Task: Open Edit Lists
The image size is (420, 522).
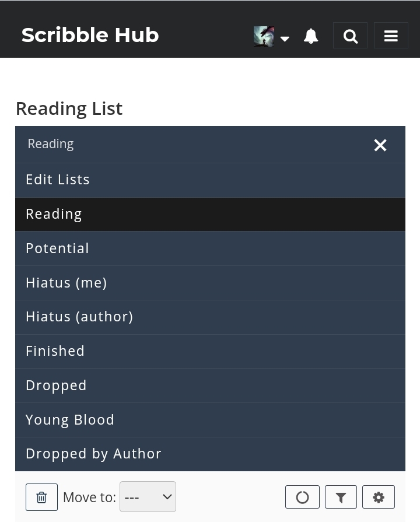Action: 58,179
